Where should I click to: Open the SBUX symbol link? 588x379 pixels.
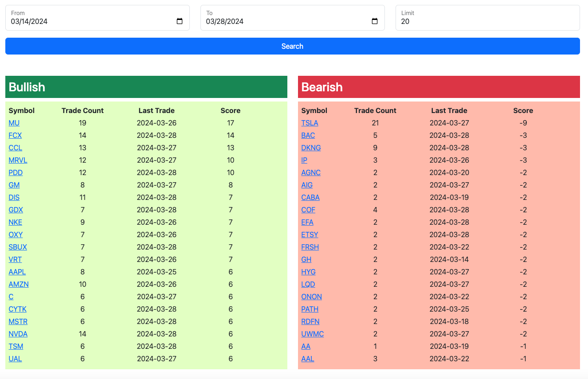(x=18, y=247)
